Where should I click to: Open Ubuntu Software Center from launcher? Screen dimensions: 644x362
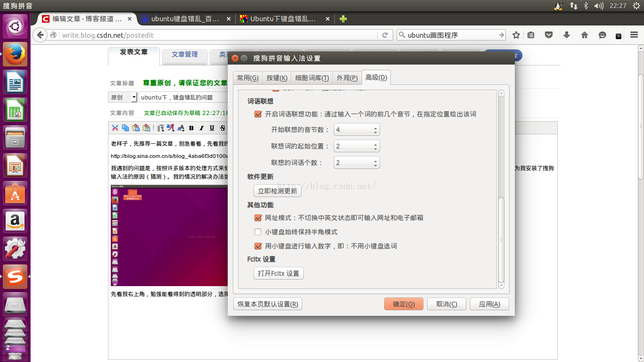16,193
